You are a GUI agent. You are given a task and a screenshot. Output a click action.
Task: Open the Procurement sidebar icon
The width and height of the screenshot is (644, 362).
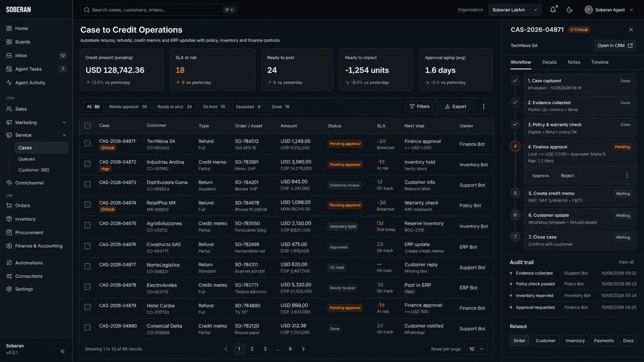[9, 233]
